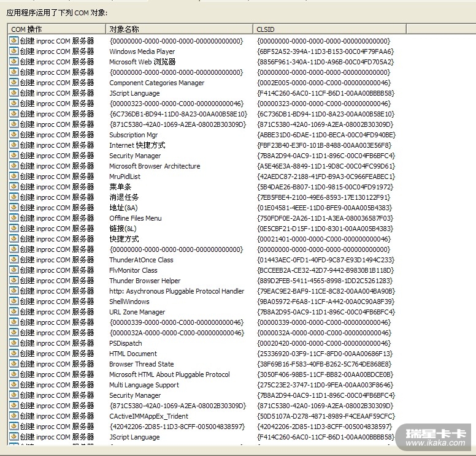Viewport: 476px width, 456px height.
Task: Click the icon in the URL Zone Manager row
Action: coord(14,311)
